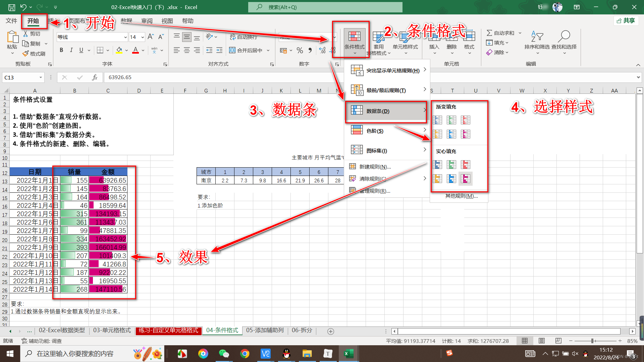Open Find and Select (查找和选择)
The image size is (644, 362).
pyautogui.click(x=564, y=40)
